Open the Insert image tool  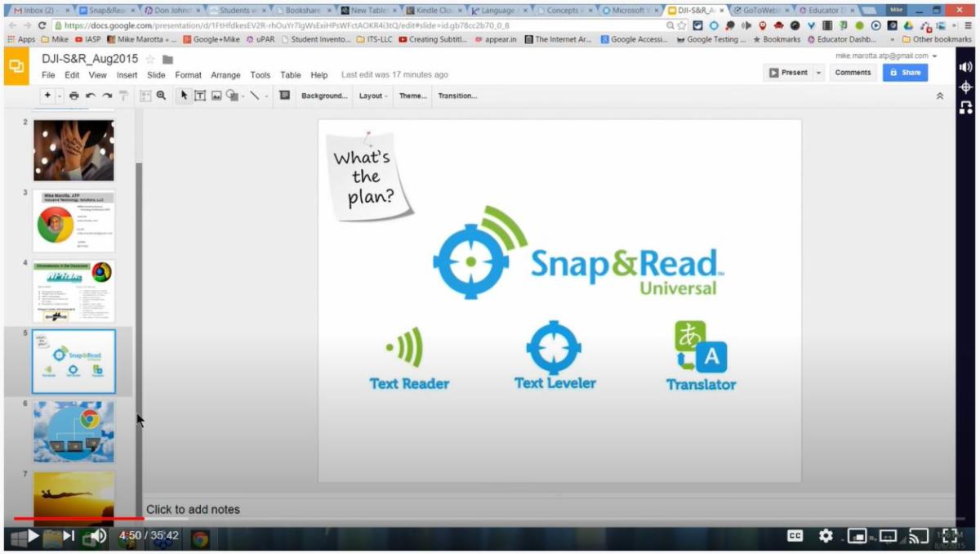216,96
